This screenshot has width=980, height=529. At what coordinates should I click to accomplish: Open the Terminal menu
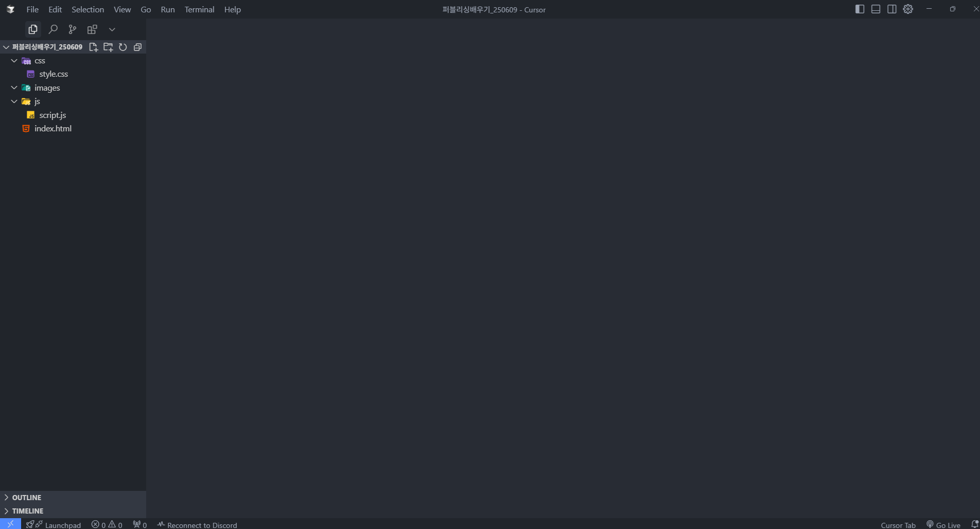[199, 9]
